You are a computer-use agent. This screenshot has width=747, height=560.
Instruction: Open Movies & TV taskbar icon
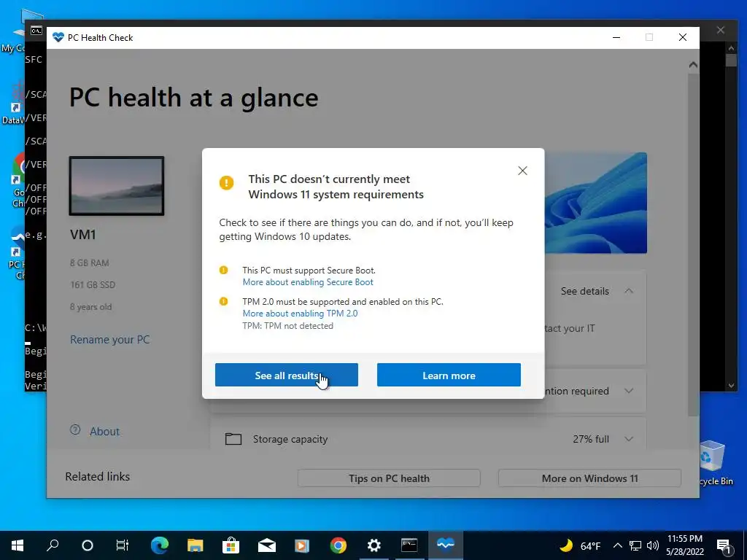click(302, 545)
